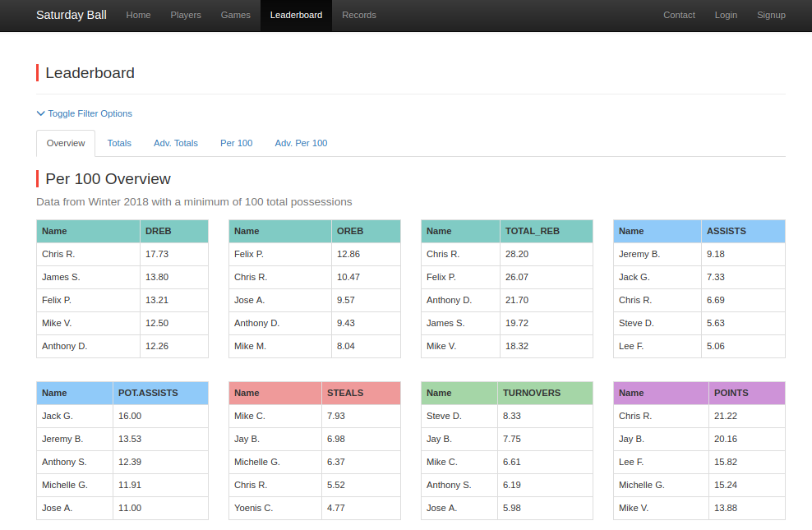Click the ASSISTS column header
Viewport: 812px width, 530px height.
726,231
